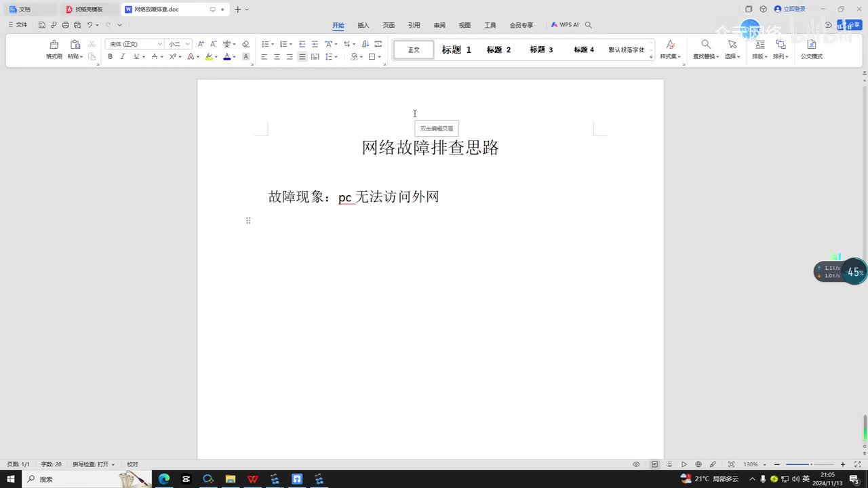Decrease paragraph indent
868x488 pixels.
(x=302, y=44)
